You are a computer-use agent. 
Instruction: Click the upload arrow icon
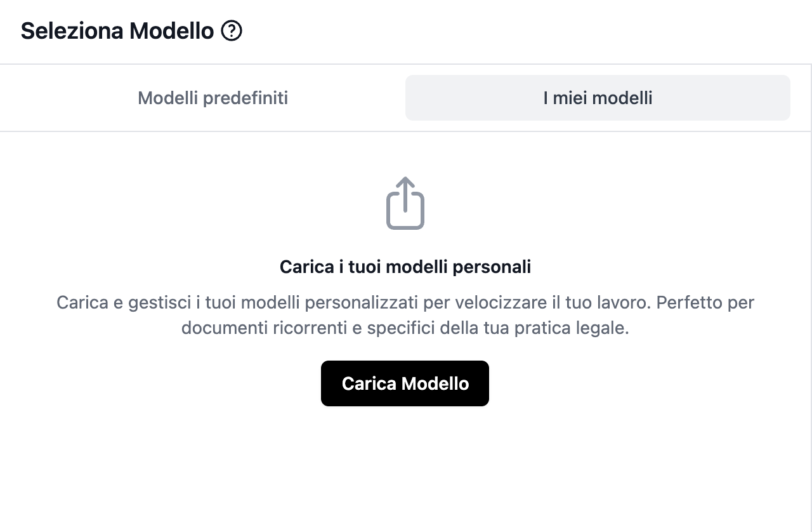[x=405, y=203]
